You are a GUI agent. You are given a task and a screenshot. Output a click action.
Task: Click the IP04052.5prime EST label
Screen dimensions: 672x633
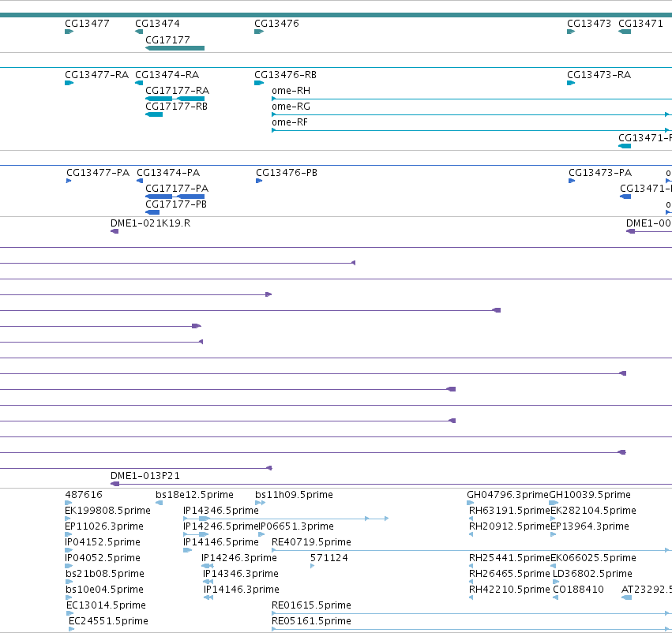pos(103,558)
